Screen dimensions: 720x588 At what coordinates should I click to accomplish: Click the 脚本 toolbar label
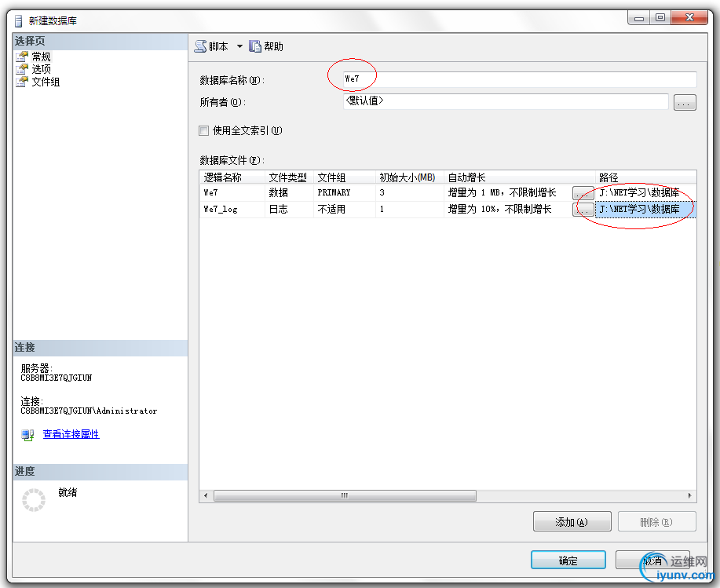pos(218,46)
